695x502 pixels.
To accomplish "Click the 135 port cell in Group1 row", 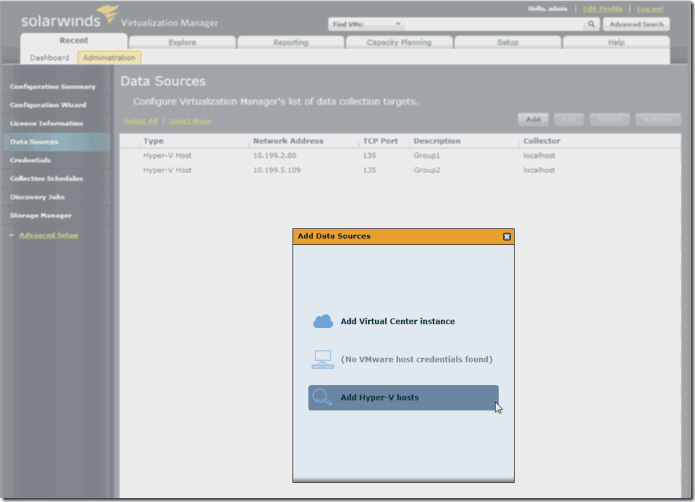I will click(369, 156).
